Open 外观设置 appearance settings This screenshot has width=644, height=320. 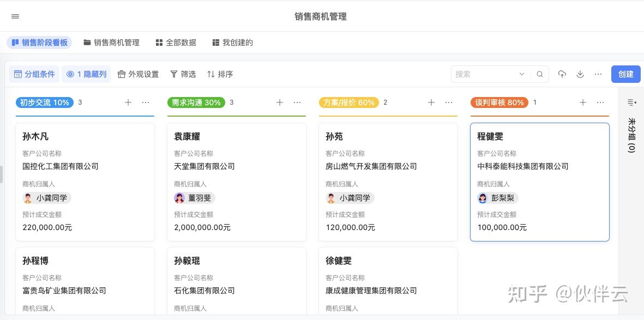(x=138, y=74)
